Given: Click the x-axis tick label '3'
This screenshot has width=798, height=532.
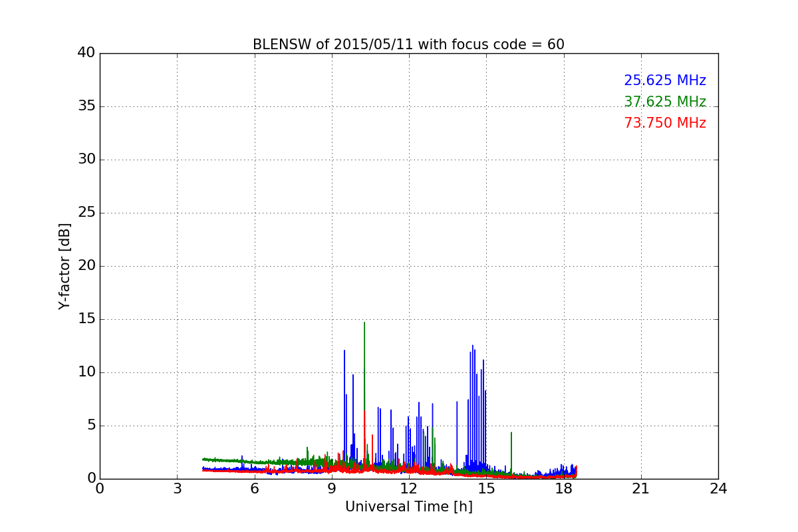Looking at the screenshot, I should coord(177,489).
